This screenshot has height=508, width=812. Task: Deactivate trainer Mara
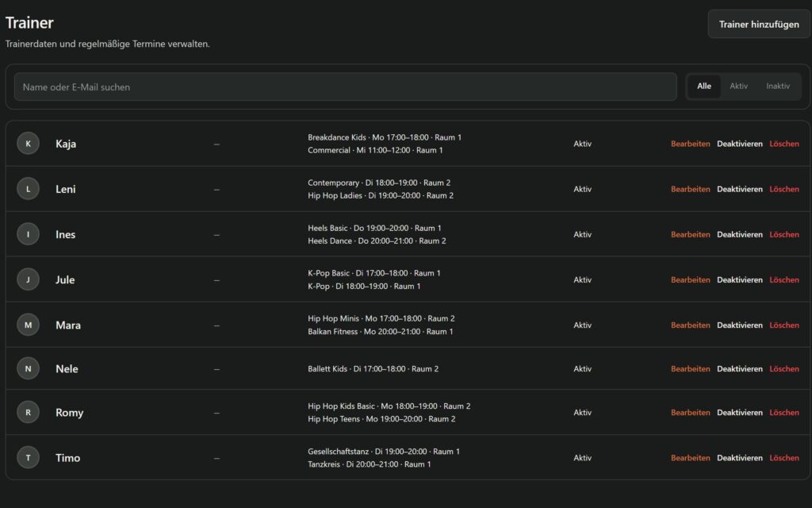tap(740, 325)
